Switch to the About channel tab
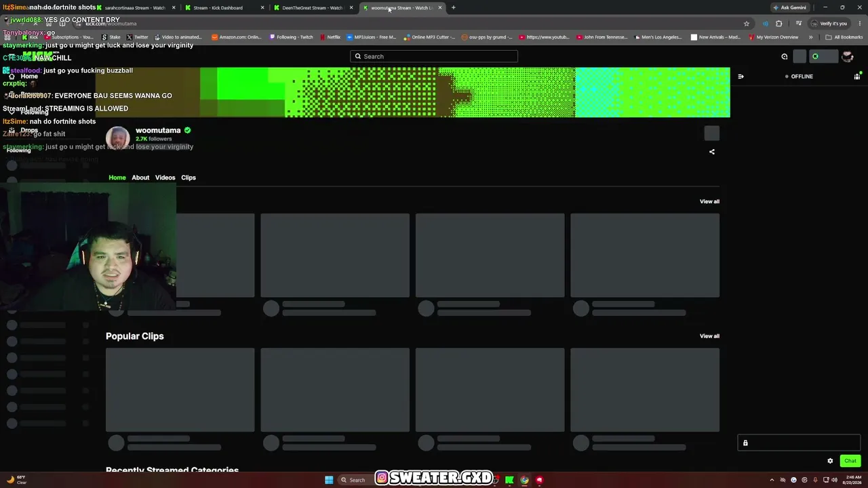Image resolution: width=868 pixels, height=488 pixels. (140, 178)
